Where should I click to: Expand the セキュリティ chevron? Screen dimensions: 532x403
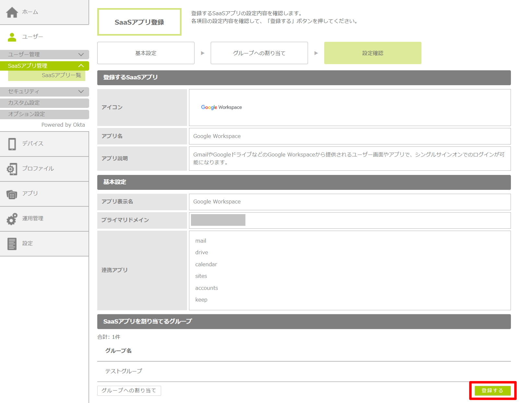pos(81,91)
